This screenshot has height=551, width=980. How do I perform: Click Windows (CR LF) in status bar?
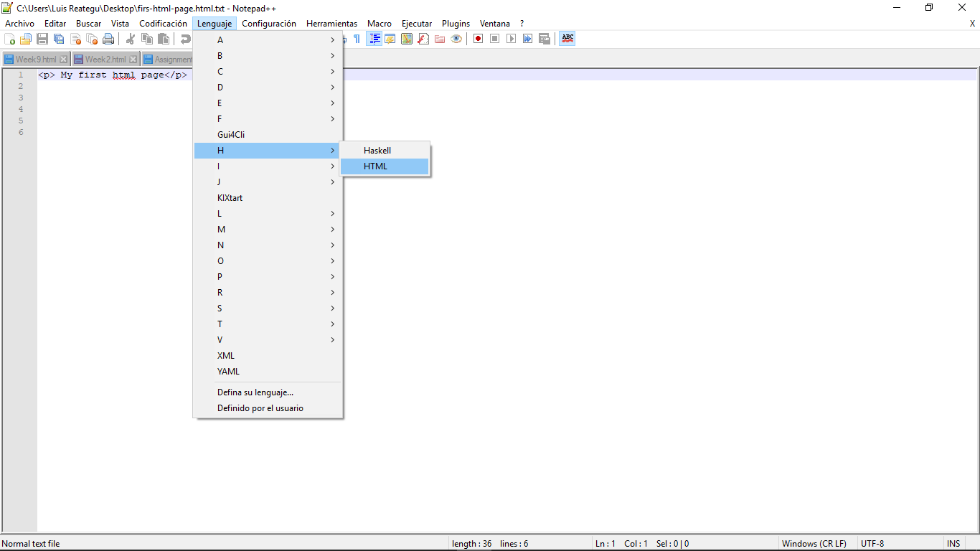click(x=814, y=544)
